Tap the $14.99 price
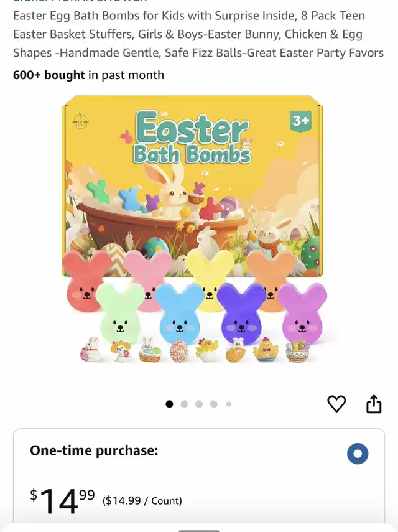The image size is (398, 532). [x=62, y=500]
